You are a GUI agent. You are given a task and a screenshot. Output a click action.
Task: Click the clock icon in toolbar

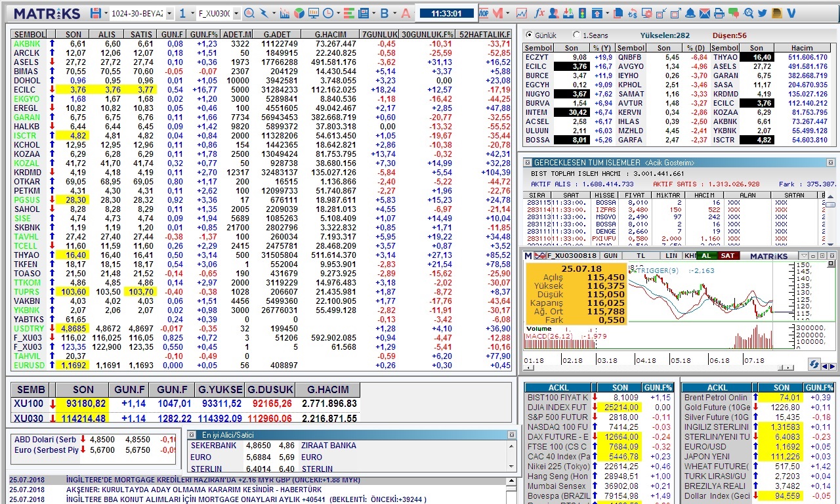[x=327, y=13]
